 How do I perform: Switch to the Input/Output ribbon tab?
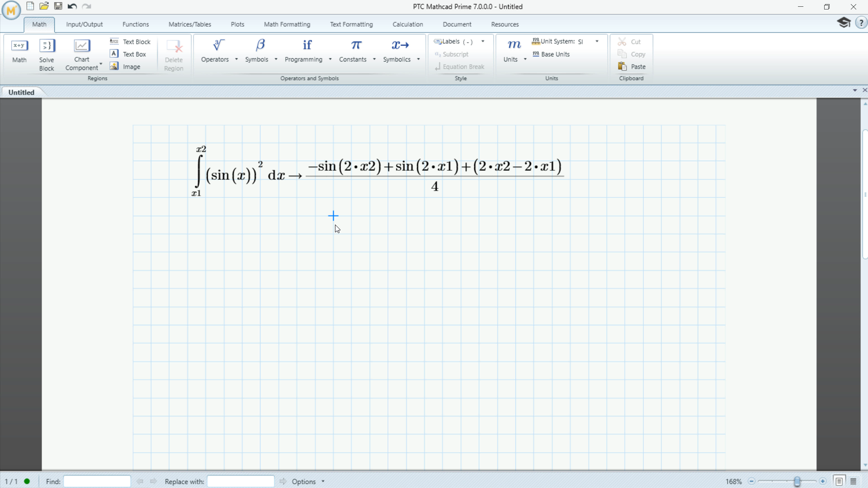[85, 24]
